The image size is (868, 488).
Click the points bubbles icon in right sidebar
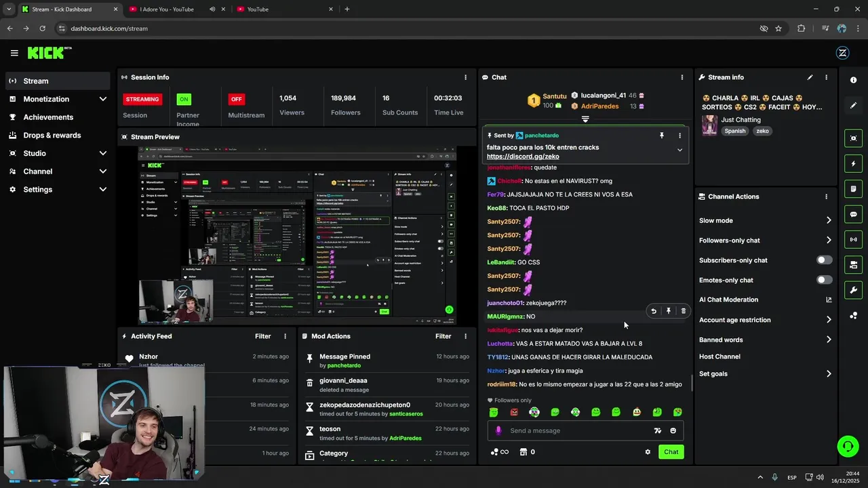(x=853, y=315)
